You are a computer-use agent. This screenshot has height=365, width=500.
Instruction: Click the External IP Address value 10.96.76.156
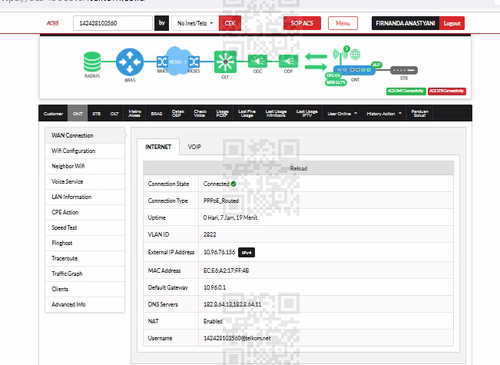pos(219,252)
